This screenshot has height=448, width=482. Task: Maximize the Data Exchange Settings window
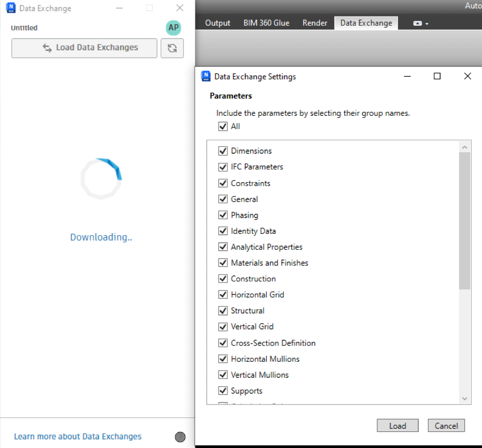point(437,76)
